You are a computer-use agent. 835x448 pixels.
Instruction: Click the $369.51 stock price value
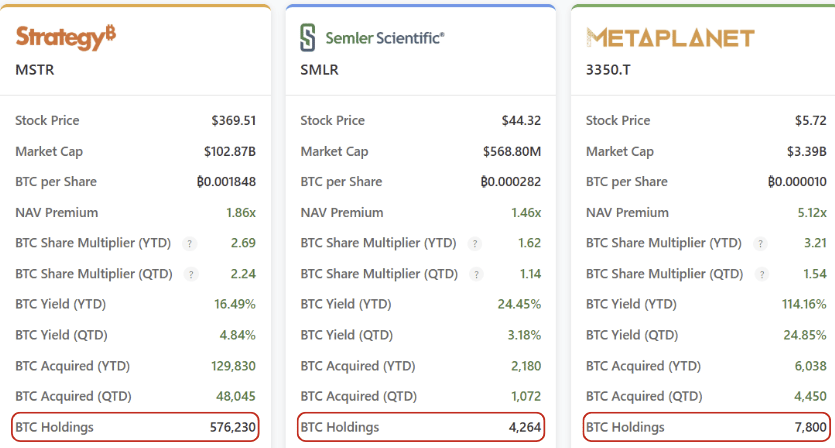click(233, 121)
